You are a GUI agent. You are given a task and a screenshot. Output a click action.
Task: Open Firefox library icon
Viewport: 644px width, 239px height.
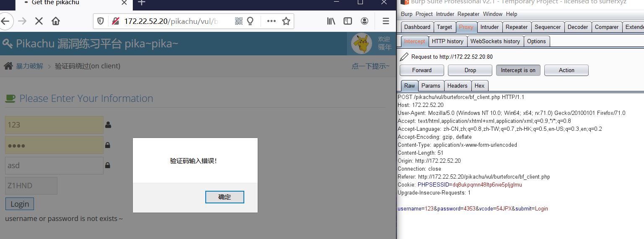[x=331, y=21]
